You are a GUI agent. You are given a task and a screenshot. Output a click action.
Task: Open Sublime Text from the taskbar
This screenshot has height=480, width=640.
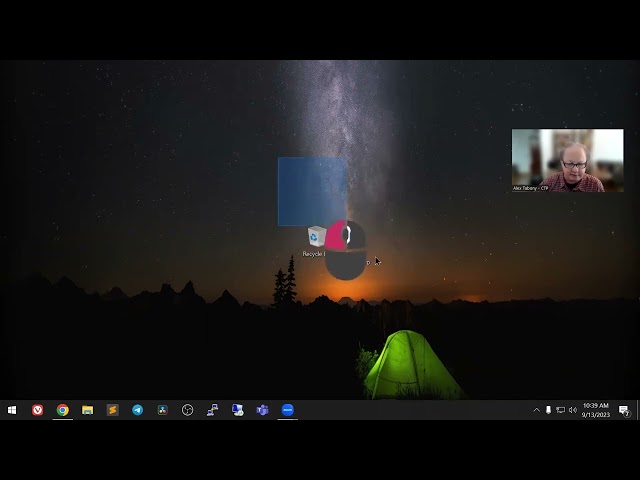point(113,410)
